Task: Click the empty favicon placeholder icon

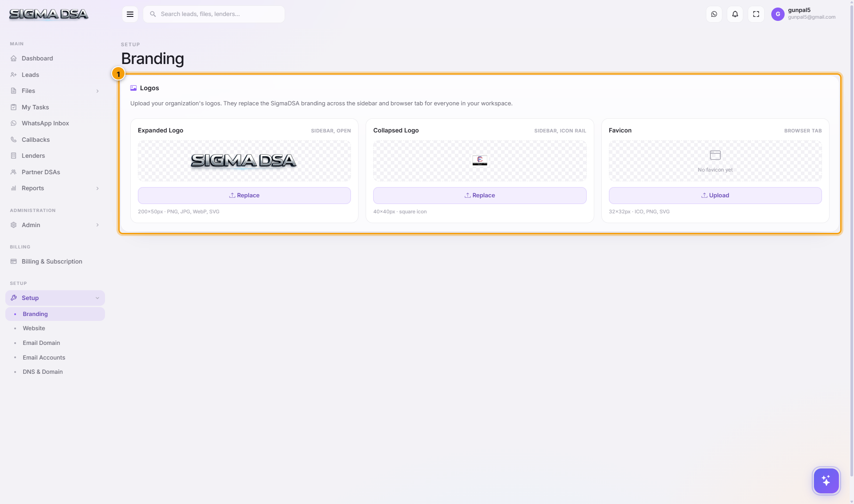Action: click(715, 155)
